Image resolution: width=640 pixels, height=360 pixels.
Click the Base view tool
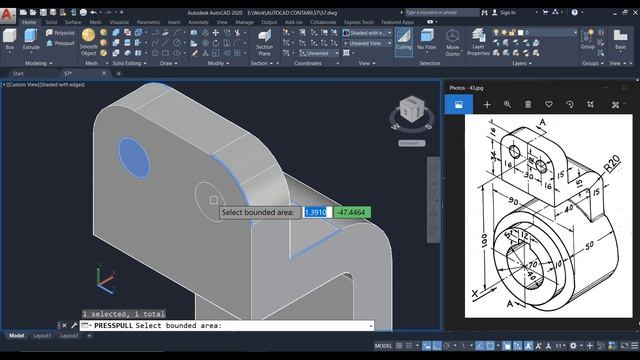pyautogui.click(x=620, y=39)
